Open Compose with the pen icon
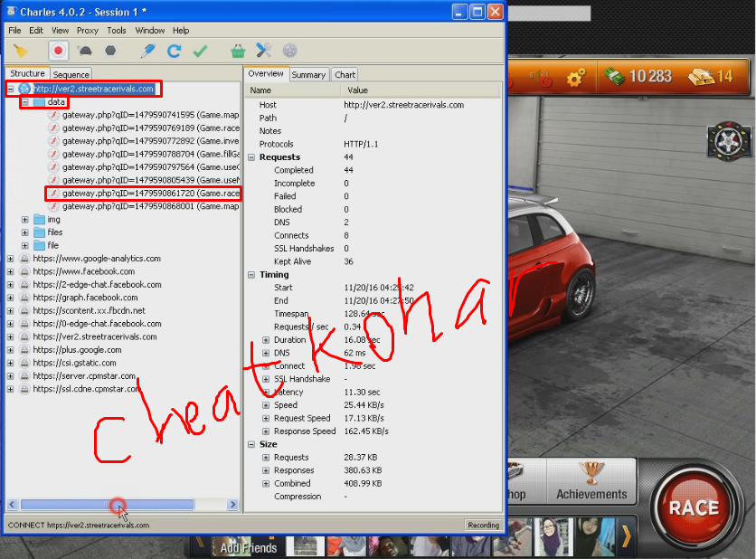 pos(147,51)
